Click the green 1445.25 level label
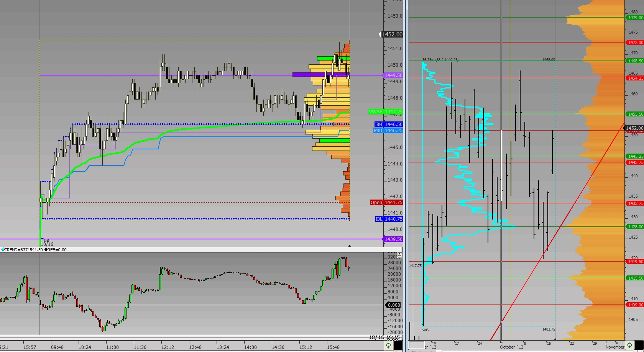Image resolution: width=644 pixels, height=352 pixels. 635,156
